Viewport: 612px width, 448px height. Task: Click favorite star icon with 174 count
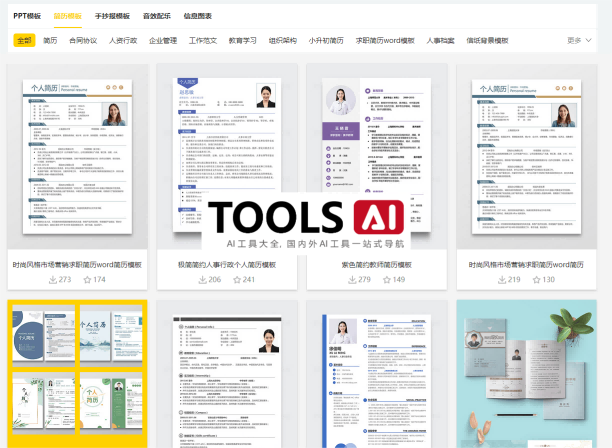coord(88,279)
